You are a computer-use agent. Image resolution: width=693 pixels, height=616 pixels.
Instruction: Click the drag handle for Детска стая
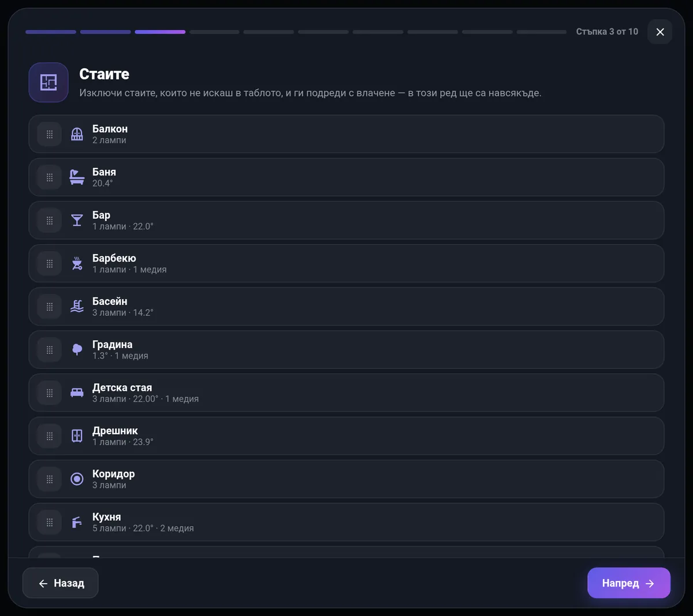click(x=50, y=393)
